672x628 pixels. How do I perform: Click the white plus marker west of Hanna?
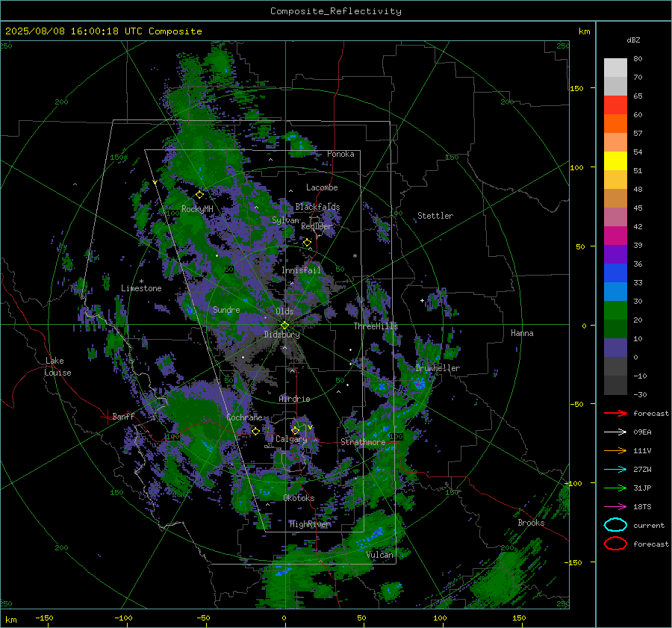tap(422, 300)
